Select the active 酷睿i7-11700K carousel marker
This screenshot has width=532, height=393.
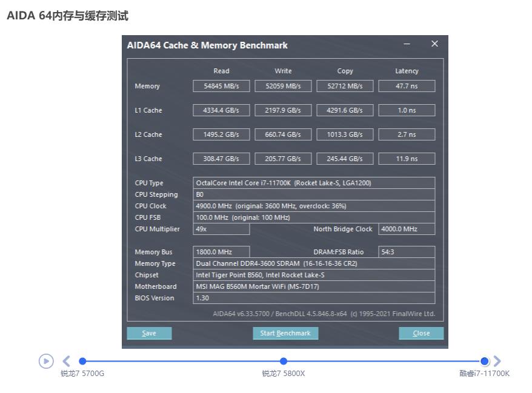pyautogui.click(x=484, y=361)
